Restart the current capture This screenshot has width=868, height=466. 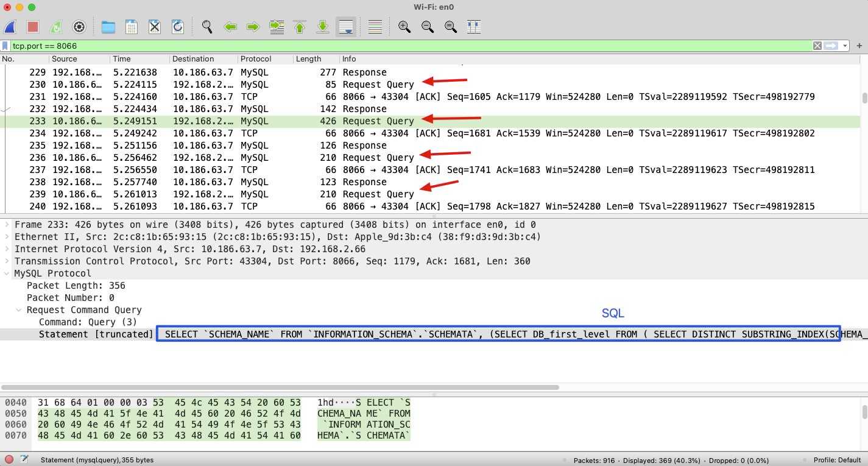(x=55, y=27)
